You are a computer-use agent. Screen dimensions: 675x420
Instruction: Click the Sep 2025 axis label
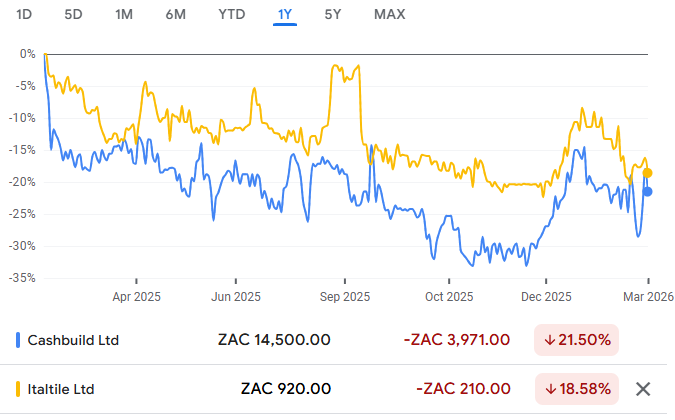(344, 297)
